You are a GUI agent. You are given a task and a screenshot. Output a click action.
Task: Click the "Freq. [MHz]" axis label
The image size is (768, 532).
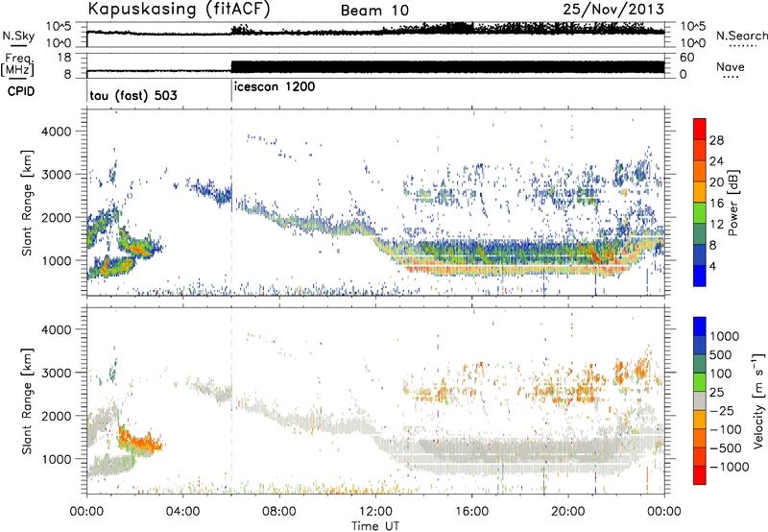[18, 65]
